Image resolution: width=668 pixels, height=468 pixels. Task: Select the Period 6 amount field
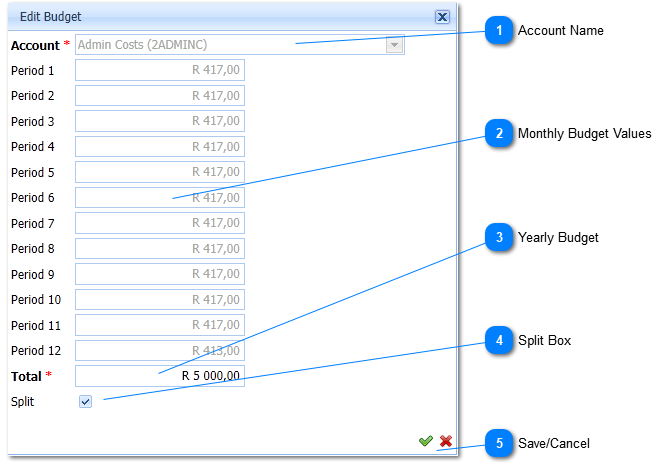(160, 198)
